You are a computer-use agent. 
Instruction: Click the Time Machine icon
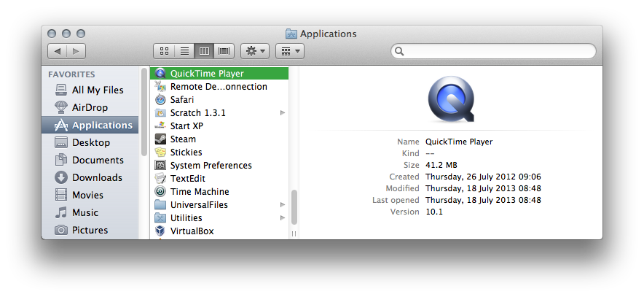tap(160, 192)
